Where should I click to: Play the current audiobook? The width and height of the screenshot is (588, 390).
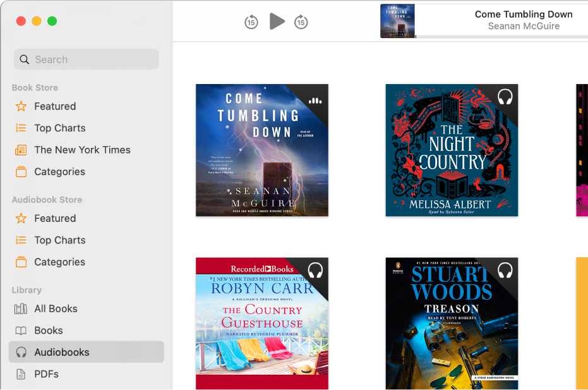point(277,21)
